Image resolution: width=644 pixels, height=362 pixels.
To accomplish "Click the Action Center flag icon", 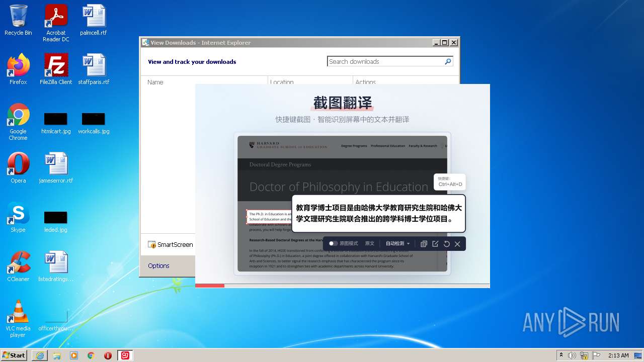I will (596, 355).
